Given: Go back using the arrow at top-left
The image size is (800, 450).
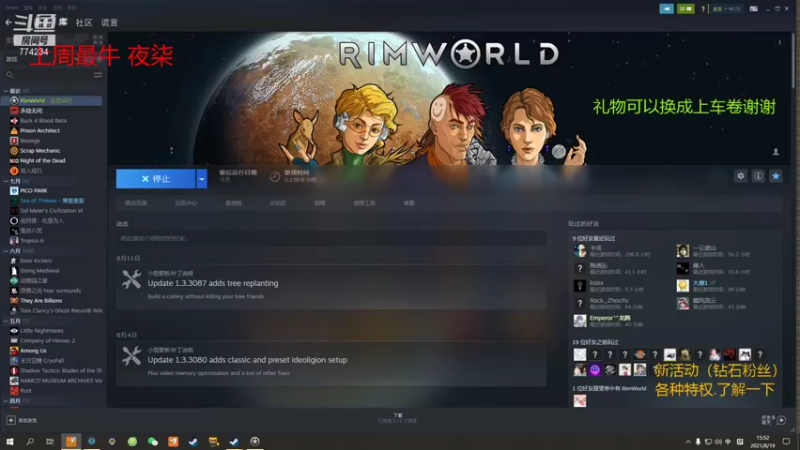Looking at the screenshot, I should point(8,22).
